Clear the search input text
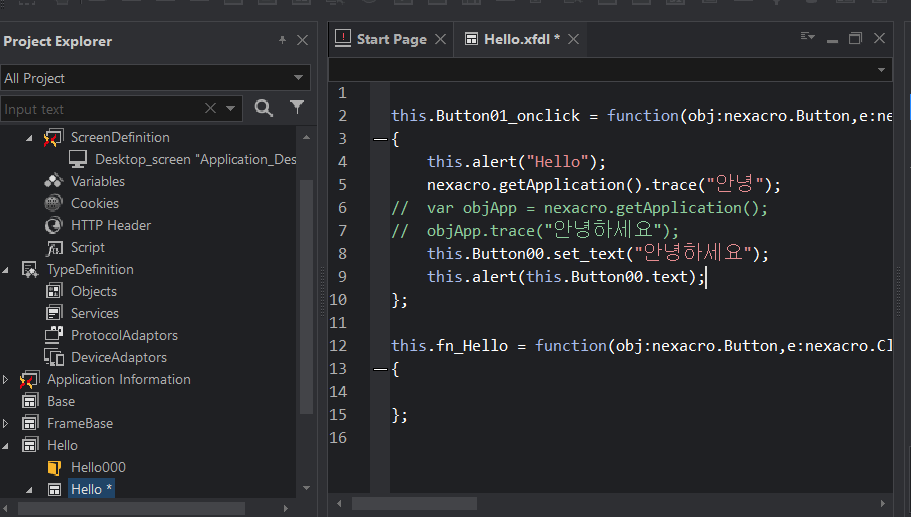Screen dimensions: 911x517 pos(210,109)
